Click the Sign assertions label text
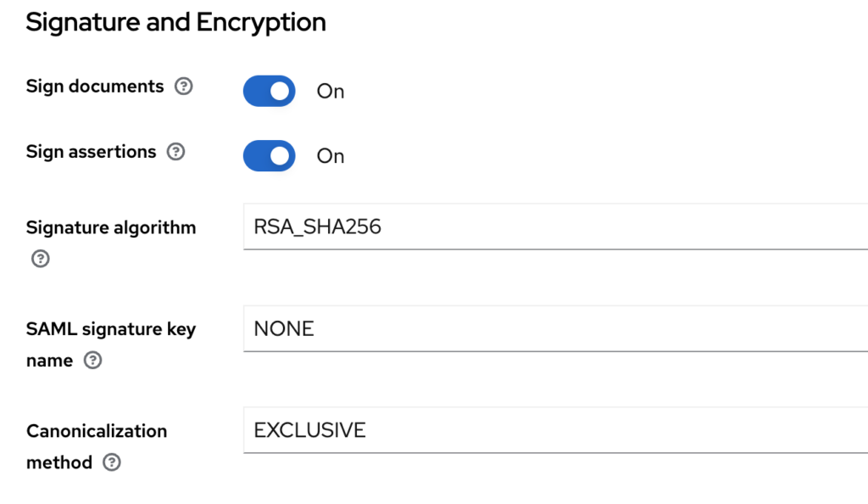Screen dimensions: 868x504 [91, 152]
